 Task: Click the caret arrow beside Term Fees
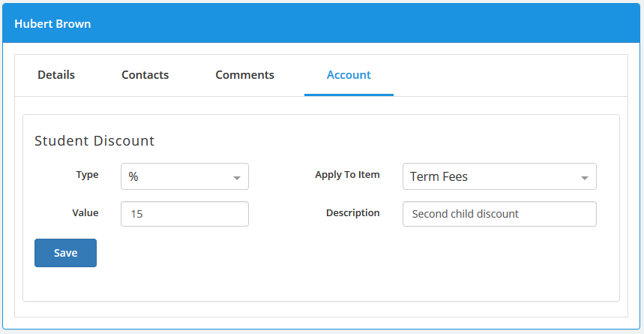click(585, 178)
